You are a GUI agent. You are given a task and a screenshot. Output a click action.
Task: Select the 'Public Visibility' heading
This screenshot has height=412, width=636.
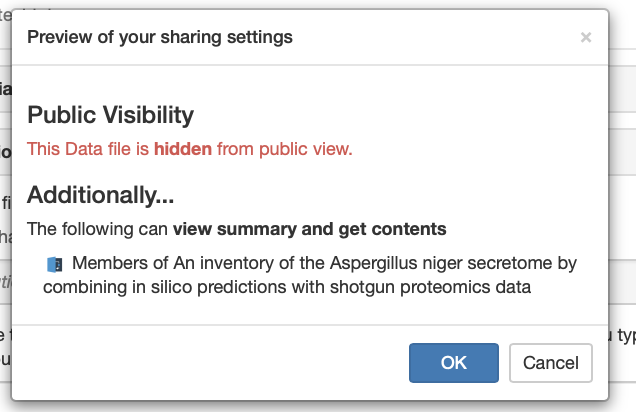[x=110, y=115]
